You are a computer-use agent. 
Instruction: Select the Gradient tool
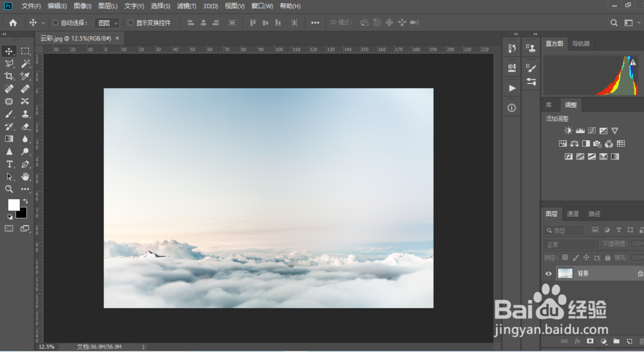click(x=8, y=139)
